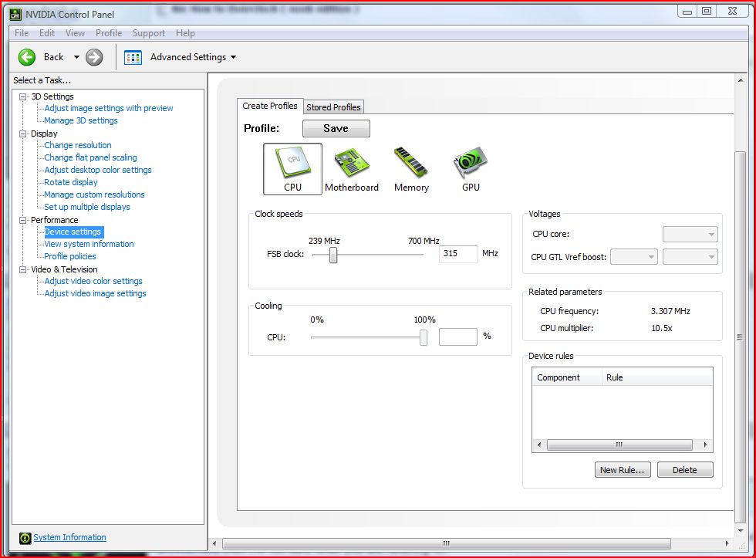Open Adjust desktop color settings
756x558 pixels.
pos(98,170)
